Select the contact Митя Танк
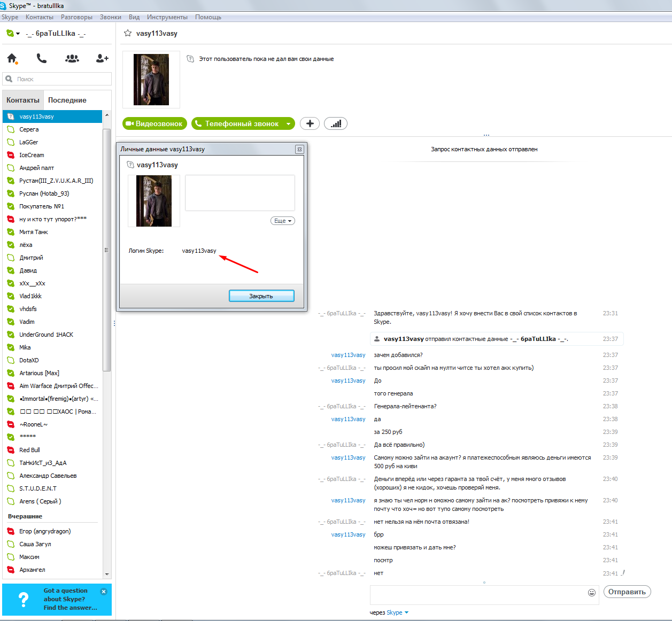 [x=52, y=232]
